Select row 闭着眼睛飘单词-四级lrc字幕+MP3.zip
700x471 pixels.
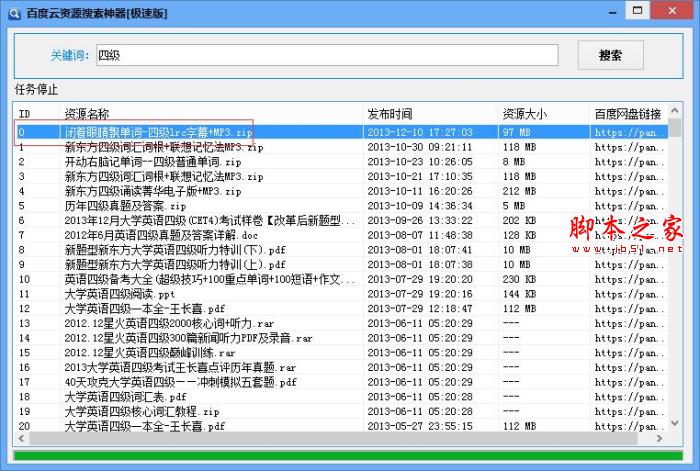pyautogui.click(x=342, y=132)
